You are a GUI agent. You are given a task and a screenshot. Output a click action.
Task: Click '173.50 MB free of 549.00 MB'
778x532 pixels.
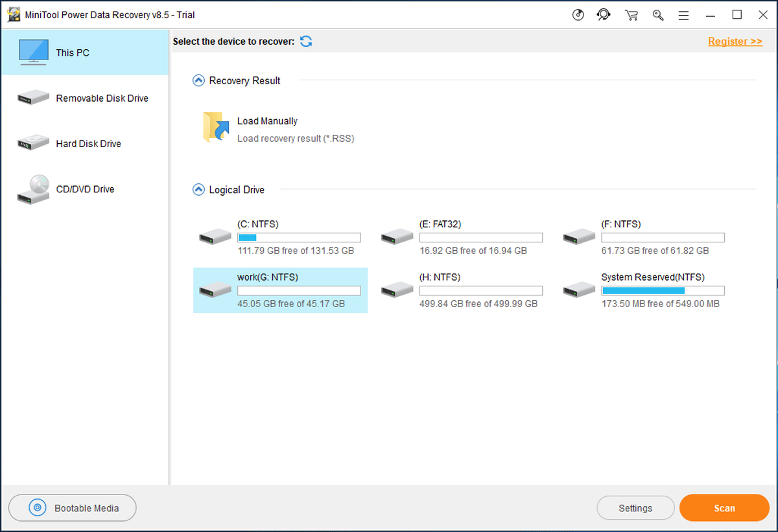(660, 304)
